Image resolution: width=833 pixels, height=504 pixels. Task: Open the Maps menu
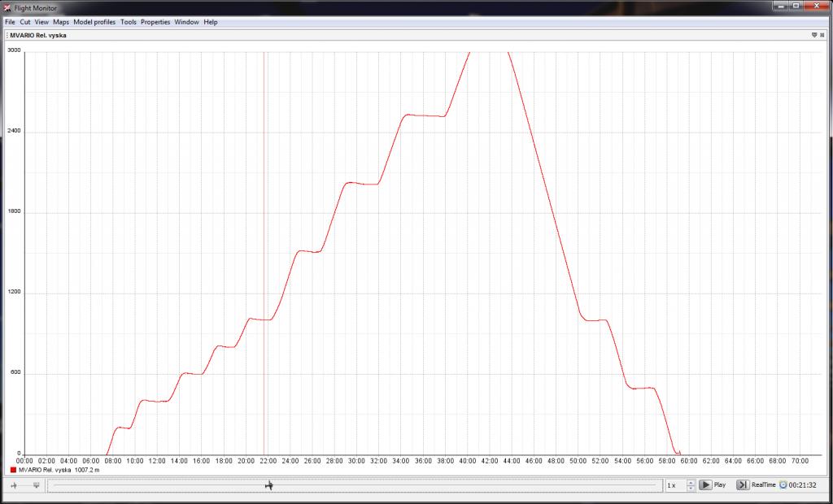coord(61,22)
